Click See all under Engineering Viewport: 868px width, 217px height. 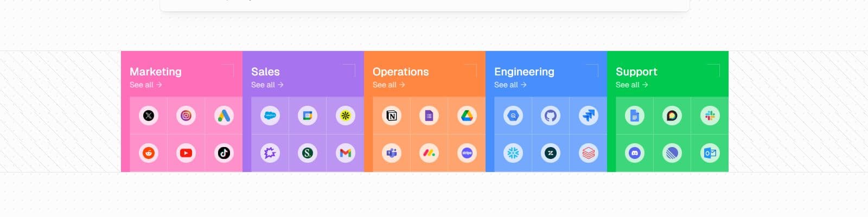click(x=510, y=85)
